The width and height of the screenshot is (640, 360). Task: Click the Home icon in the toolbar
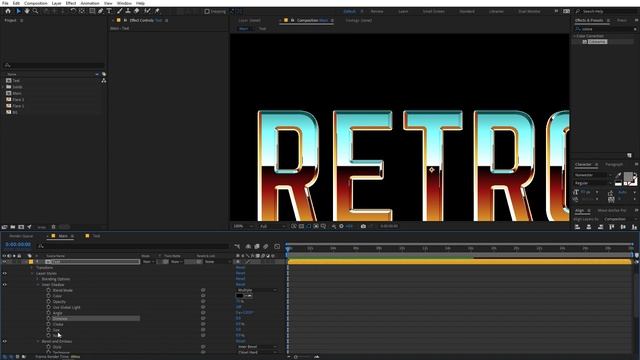pos(8,11)
